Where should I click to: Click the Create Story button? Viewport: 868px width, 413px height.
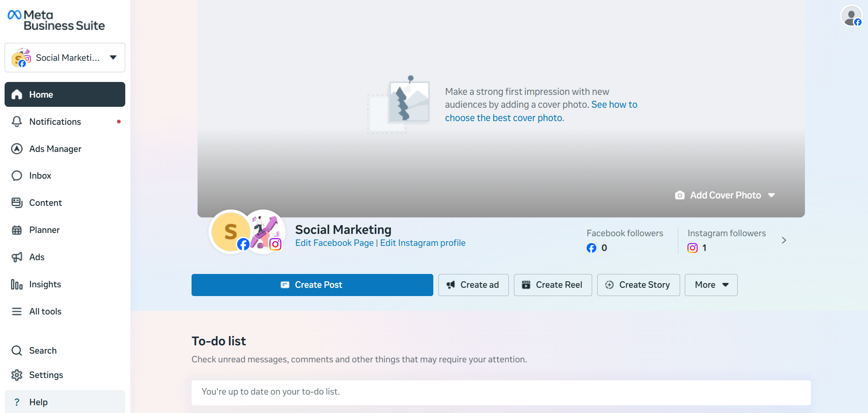[638, 285]
